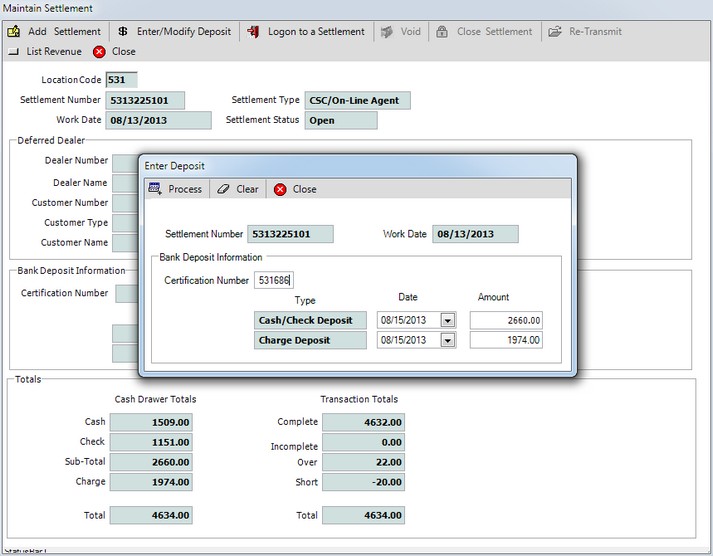Click Settlement Type field CSC/On-Line Agent

tap(357, 100)
